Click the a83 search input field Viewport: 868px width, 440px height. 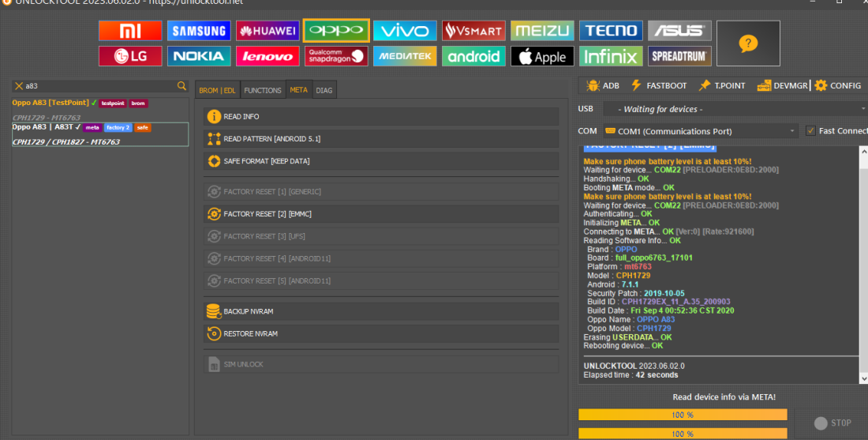pos(99,86)
